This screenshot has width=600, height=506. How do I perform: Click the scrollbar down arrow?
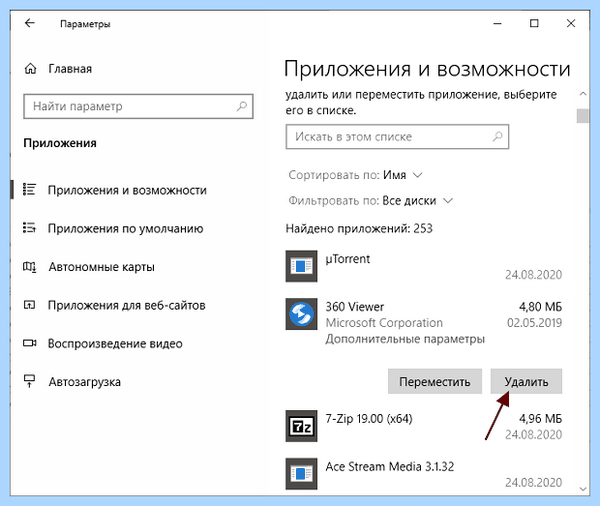click(582, 489)
